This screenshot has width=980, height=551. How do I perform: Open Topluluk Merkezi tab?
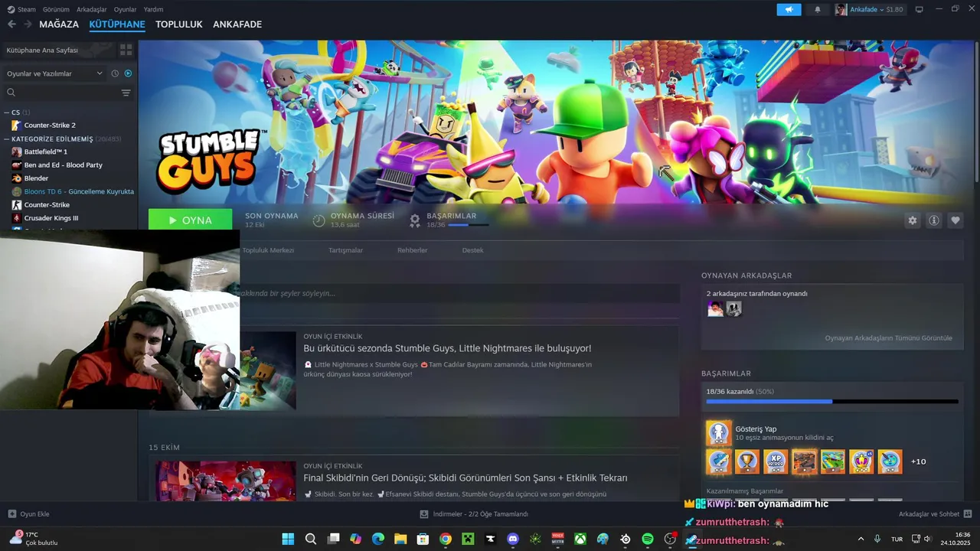point(268,250)
